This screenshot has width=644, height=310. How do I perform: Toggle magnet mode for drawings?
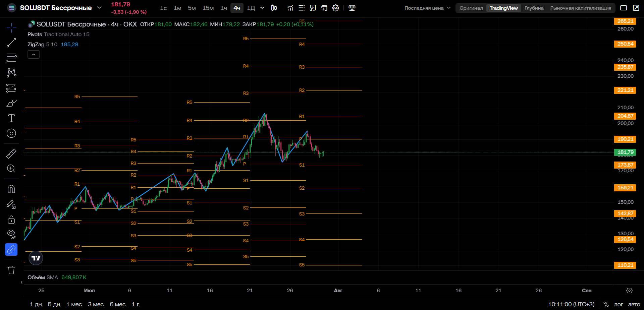coord(11,189)
